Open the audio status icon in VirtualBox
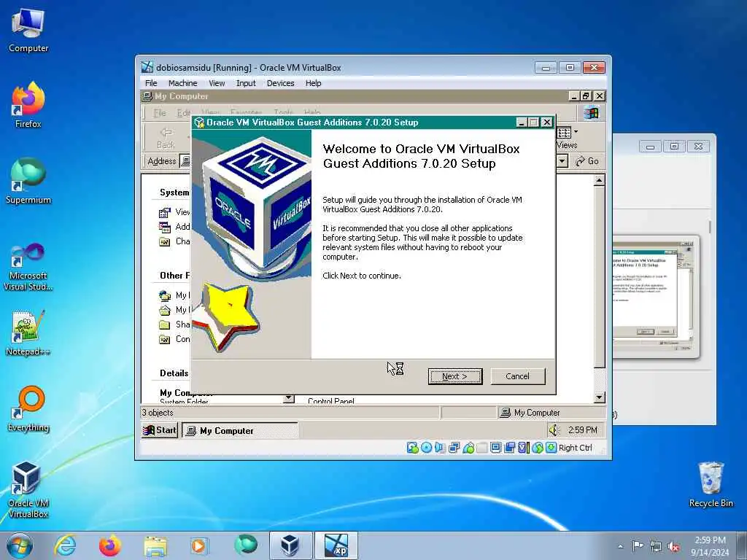 click(440, 448)
